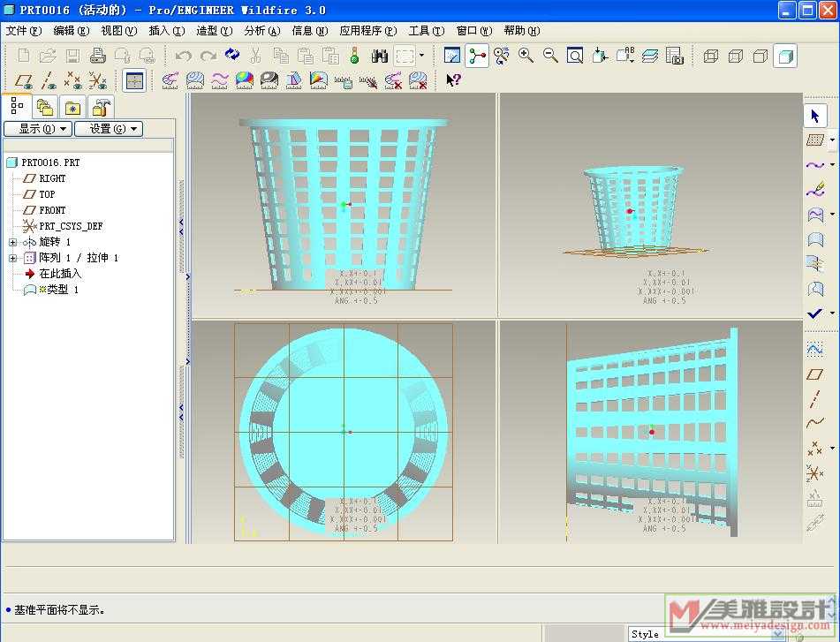
Task: Click the blue checkmark done button
Action: click(x=814, y=313)
